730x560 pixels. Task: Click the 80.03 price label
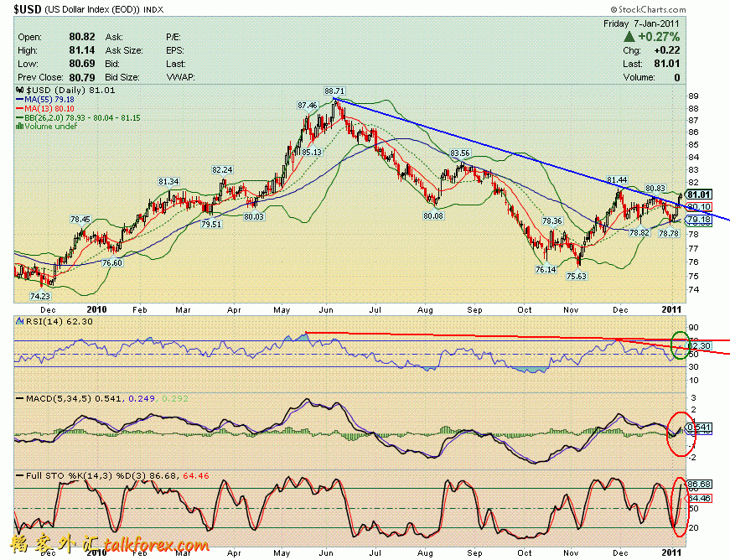tap(254, 216)
